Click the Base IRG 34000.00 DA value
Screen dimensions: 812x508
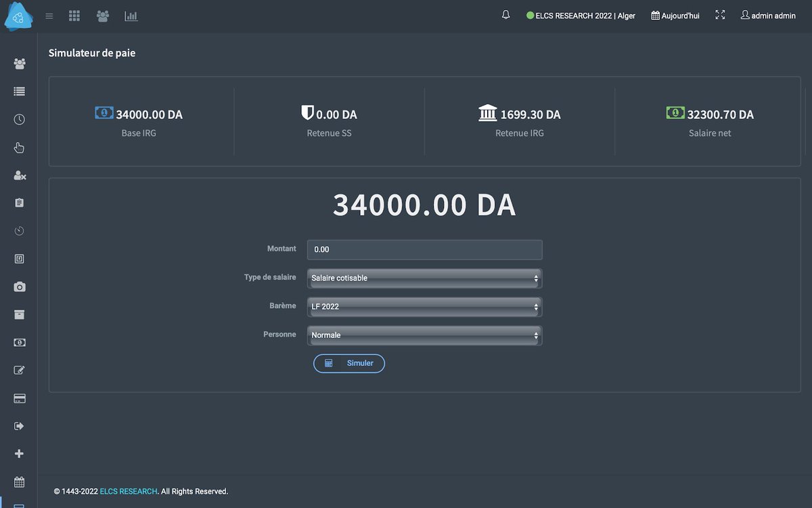[150, 114]
